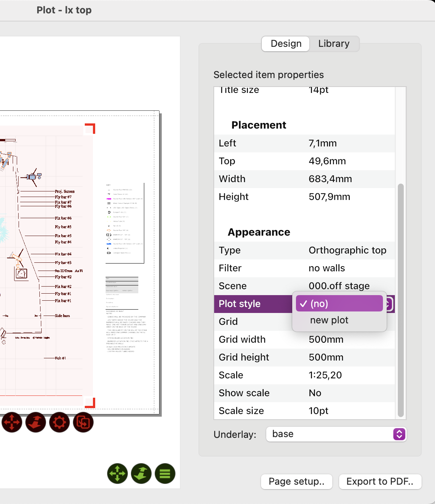Open the green hamburger menu icon
Screen dimensions: 435x504
[165, 474]
